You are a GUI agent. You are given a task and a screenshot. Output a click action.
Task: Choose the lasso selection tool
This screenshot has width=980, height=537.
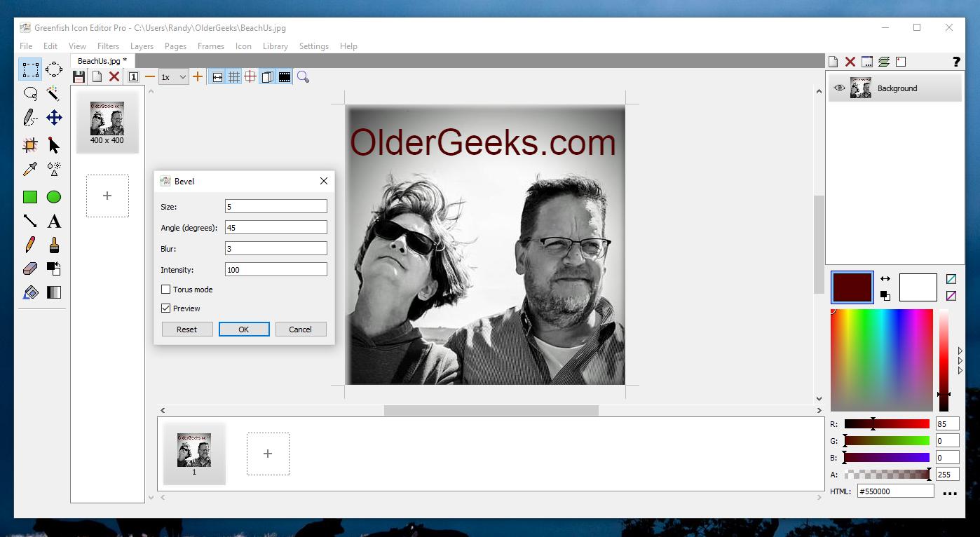[x=30, y=93]
